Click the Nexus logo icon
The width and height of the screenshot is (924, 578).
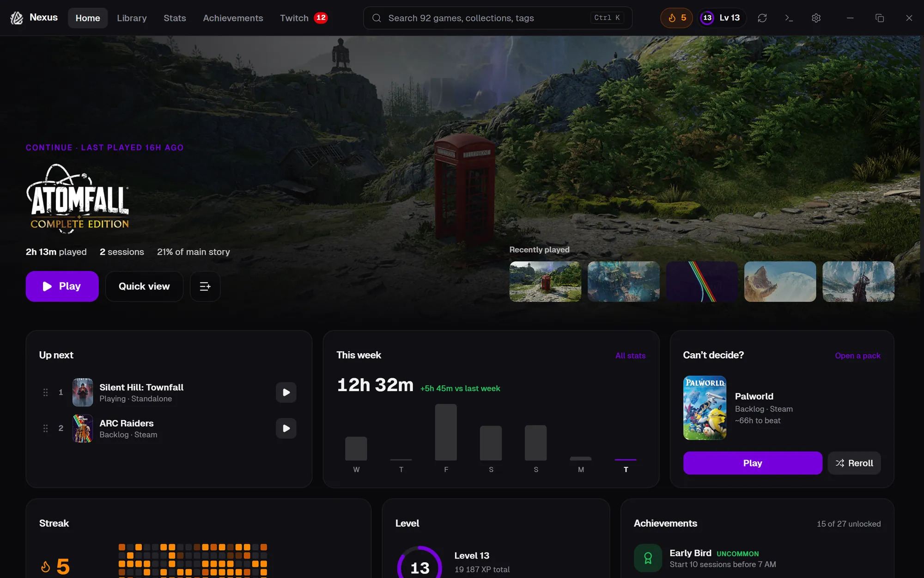click(x=17, y=18)
